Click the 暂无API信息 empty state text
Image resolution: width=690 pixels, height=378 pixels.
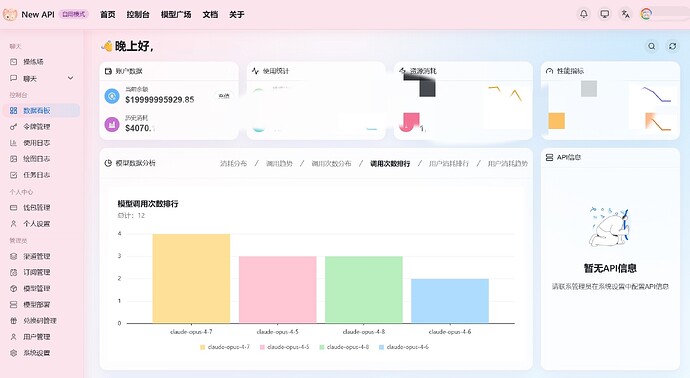[610, 268]
